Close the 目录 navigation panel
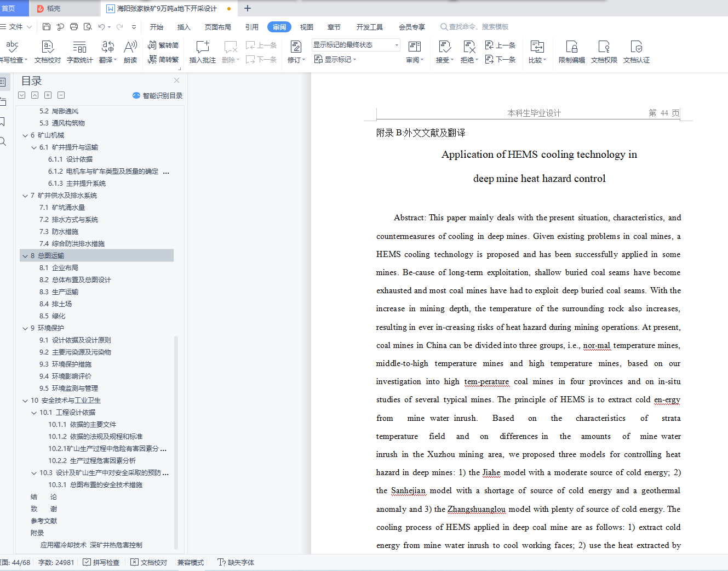The height and width of the screenshot is (571, 728). tap(176, 81)
